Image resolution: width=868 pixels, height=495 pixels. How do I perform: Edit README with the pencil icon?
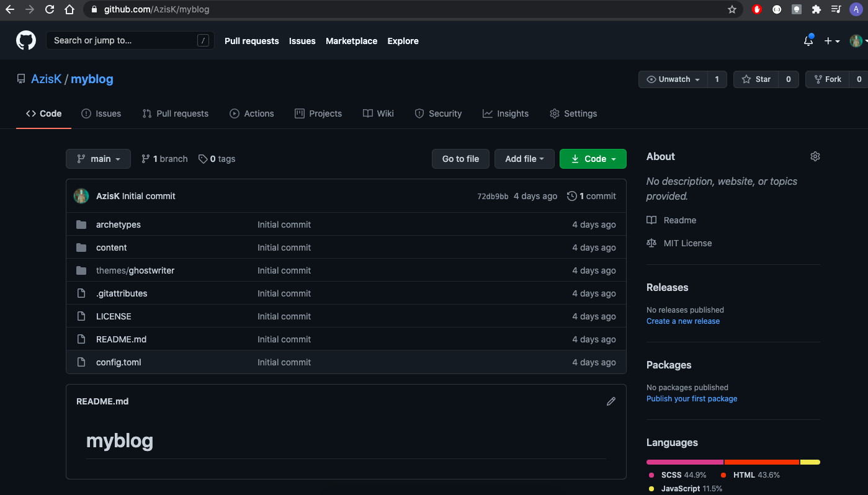tap(611, 401)
